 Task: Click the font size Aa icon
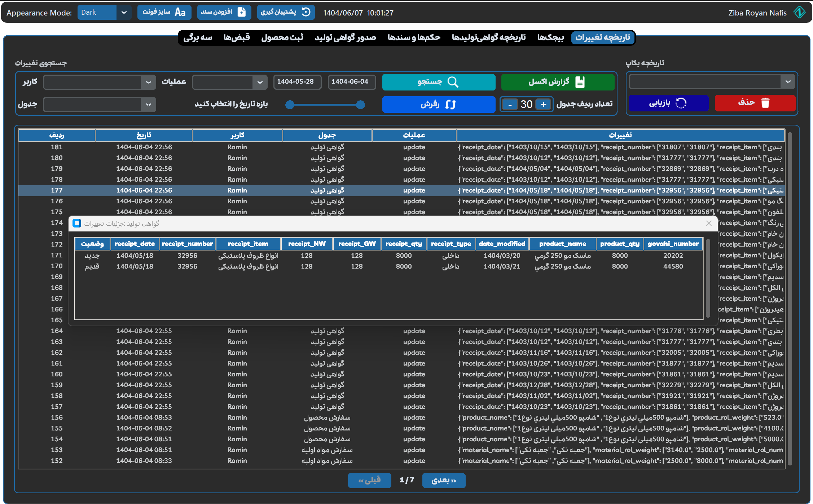pyautogui.click(x=180, y=12)
